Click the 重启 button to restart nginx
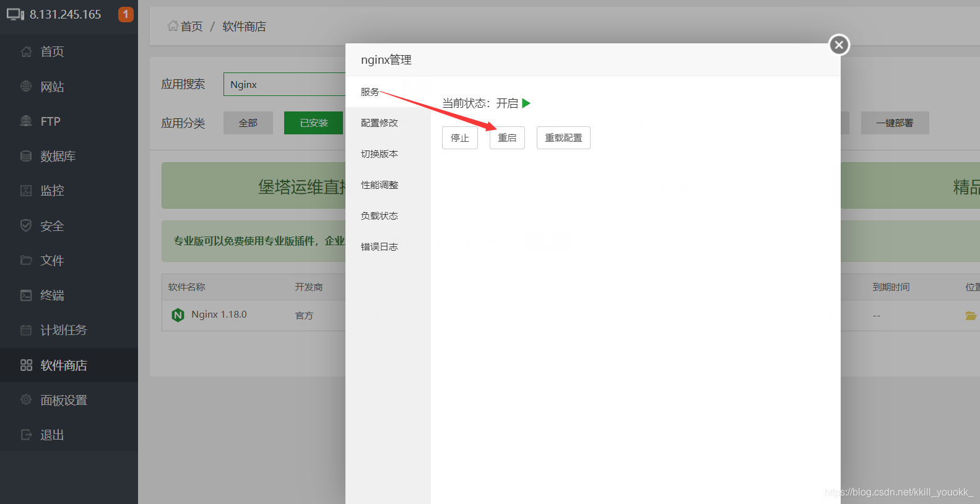The width and height of the screenshot is (980, 504). pyautogui.click(x=507, y=137)
